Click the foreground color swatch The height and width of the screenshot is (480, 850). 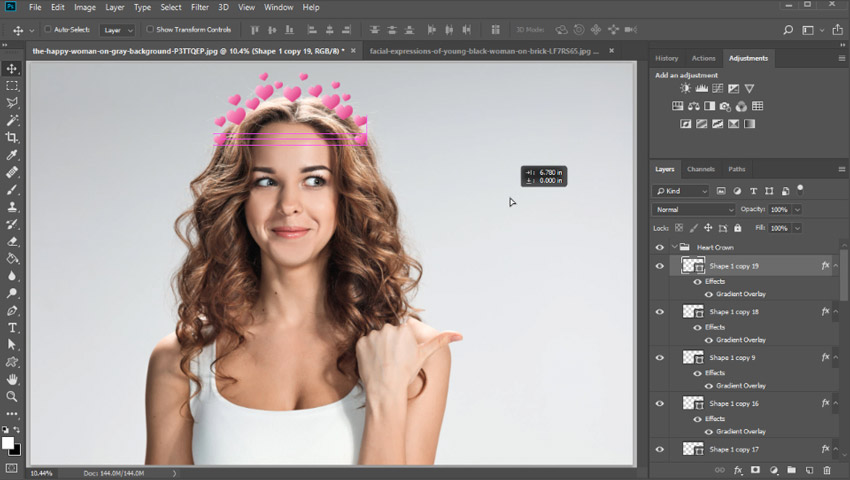tap(7, 442)
